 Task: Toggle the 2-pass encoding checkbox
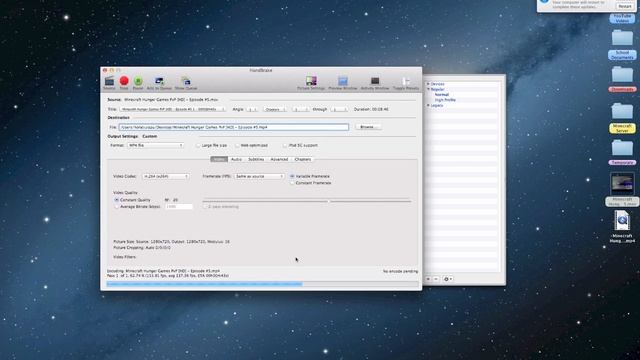pos(205,207)
